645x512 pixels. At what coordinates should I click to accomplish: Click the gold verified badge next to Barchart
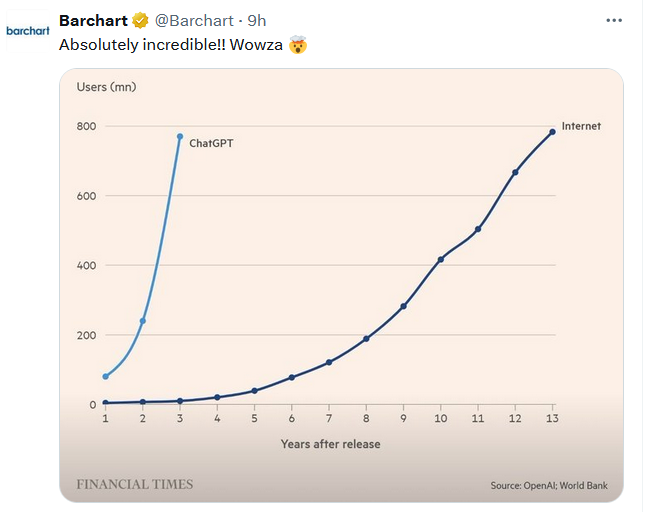142,21
